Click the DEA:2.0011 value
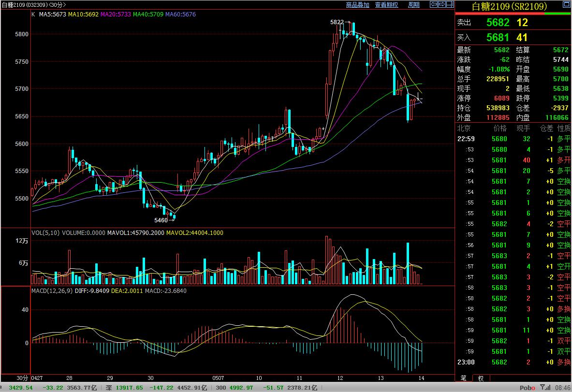The height and width of the screenshot is (392, 572). click(x=127, y=290)
